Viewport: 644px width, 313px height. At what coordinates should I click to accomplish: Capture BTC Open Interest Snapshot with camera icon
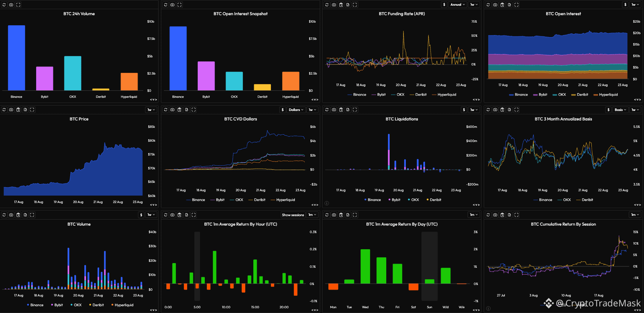pos(172,5)
